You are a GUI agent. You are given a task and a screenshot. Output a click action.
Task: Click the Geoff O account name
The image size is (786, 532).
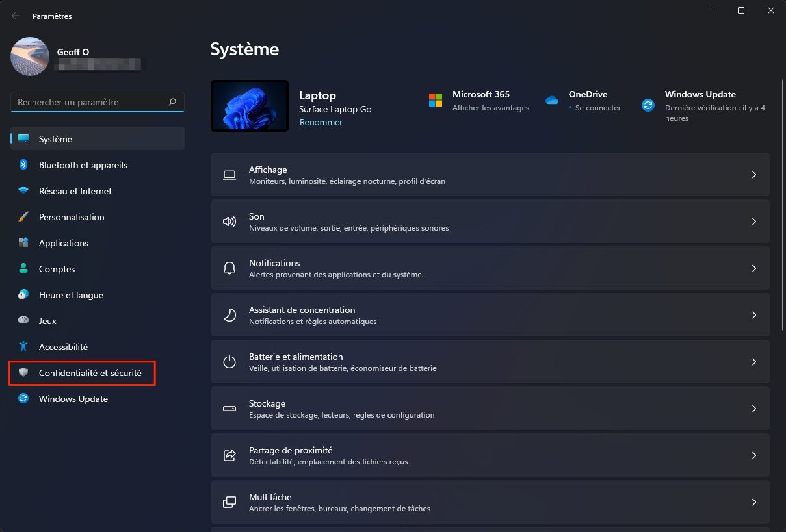pyautogui.click(x=73, y=52)
